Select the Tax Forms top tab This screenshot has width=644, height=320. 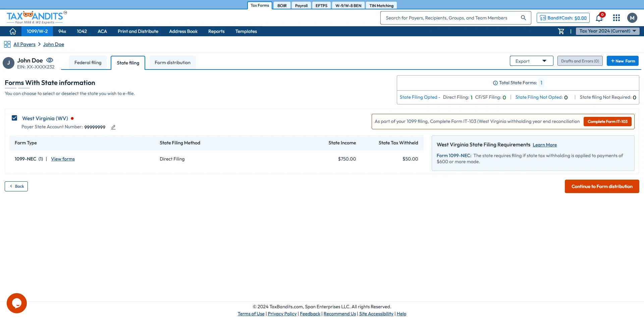[x=260, y=5]
